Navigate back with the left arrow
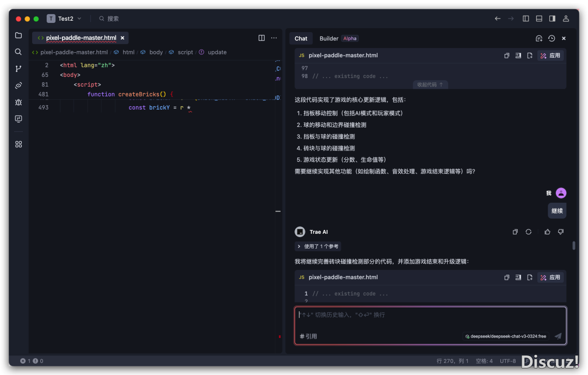Image resolution: width=588 pixels, height=375 pixels. (x=498, y=19)
